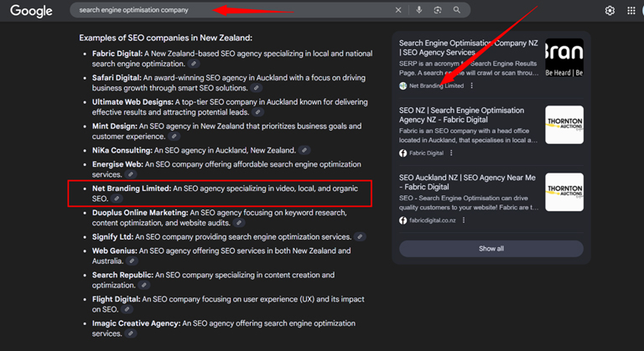Click the source link icon after Flight Digital entry

[127, 310]
